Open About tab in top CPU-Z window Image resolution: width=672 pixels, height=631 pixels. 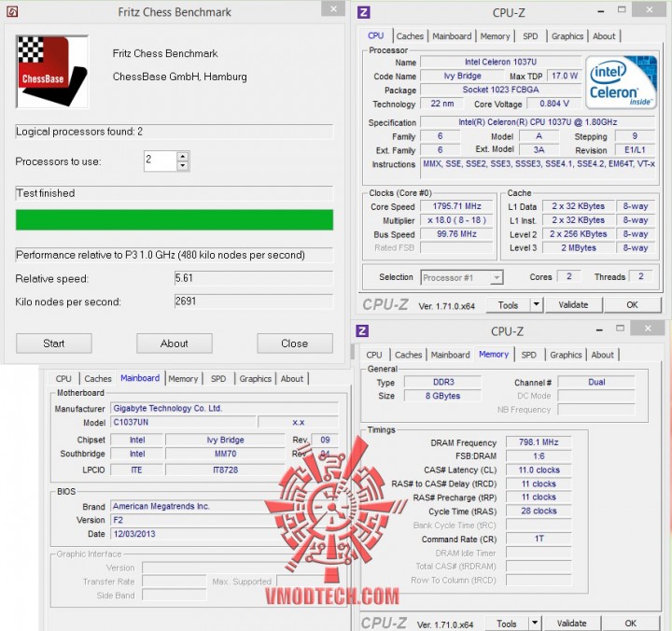coord(604,36)
